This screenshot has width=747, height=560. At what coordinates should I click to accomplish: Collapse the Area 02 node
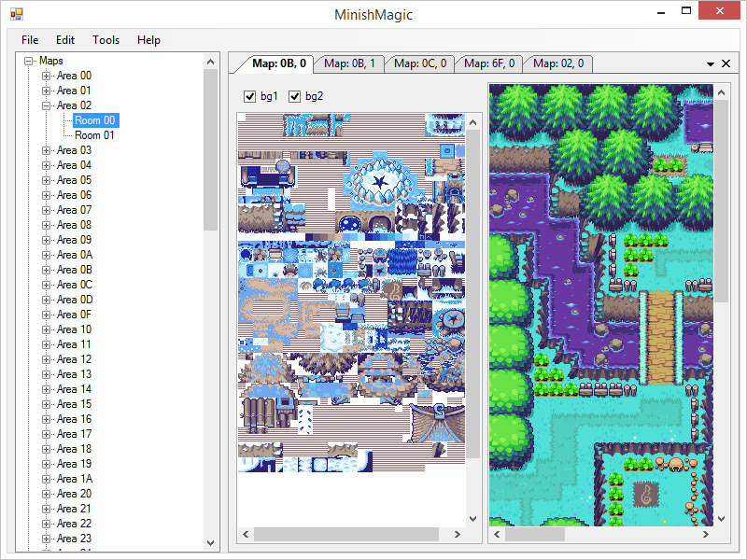(46, 105)
